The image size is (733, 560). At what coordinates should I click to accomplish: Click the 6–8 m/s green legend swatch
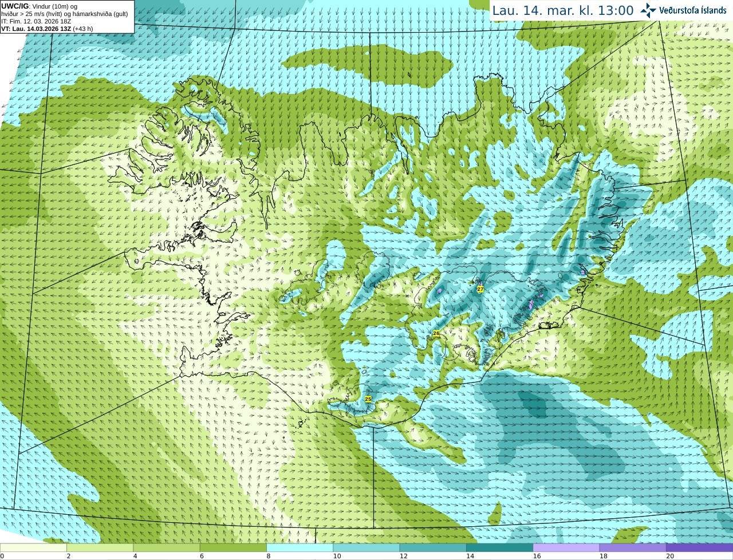233,547
